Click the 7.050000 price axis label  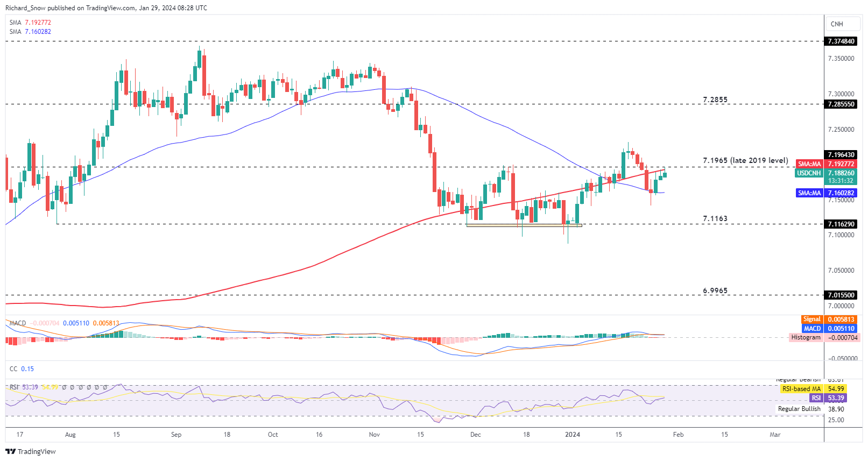[x=841, y=271]
